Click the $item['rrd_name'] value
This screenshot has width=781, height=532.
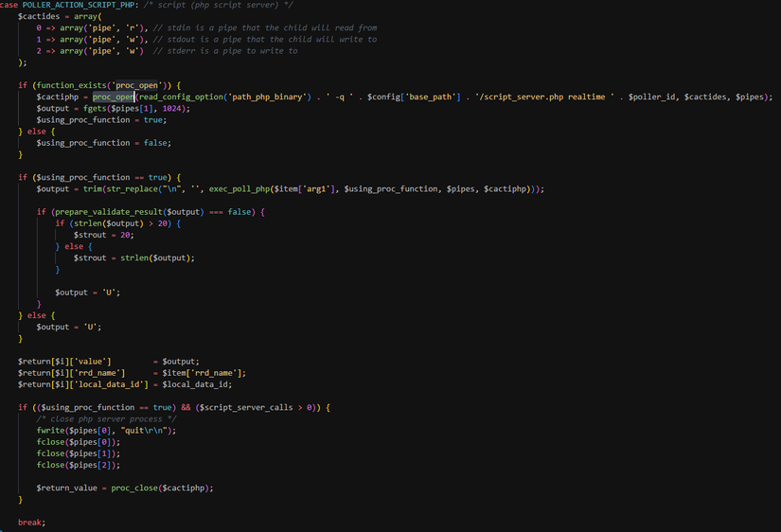click(x=202, y=373)
